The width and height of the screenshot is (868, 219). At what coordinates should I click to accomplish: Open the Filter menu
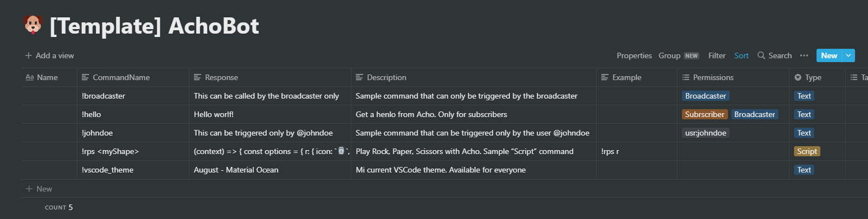tap(717, 55)
